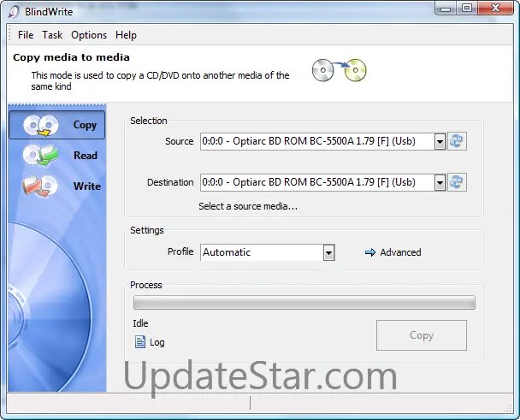Click the 'Select a source media...' message
The image size is (520, 420).
click(x=248, y=206)
